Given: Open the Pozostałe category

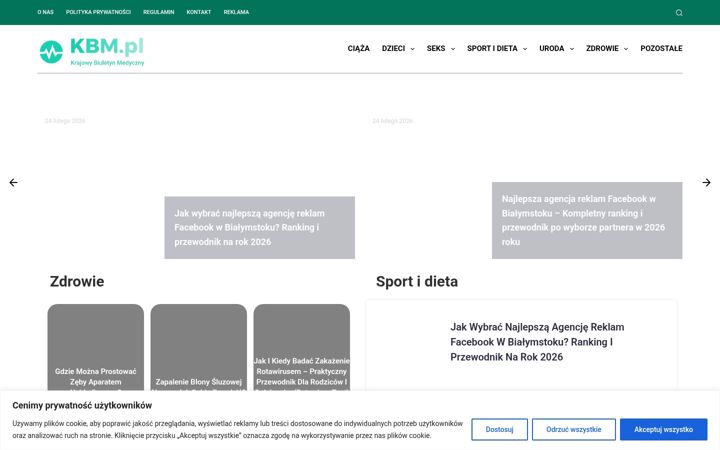Looking at the screenshot, I should coord(661,48).
